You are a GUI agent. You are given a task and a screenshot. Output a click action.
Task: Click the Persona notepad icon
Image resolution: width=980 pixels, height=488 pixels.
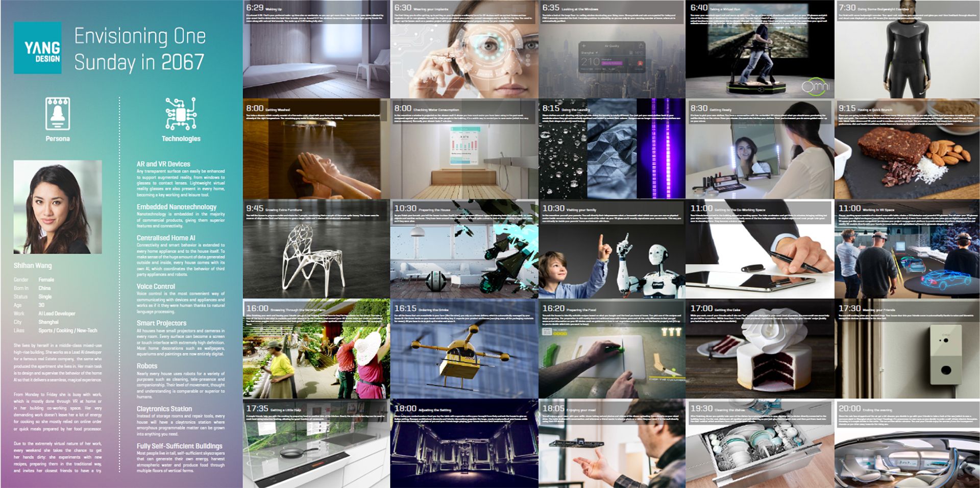click(57, 113)
